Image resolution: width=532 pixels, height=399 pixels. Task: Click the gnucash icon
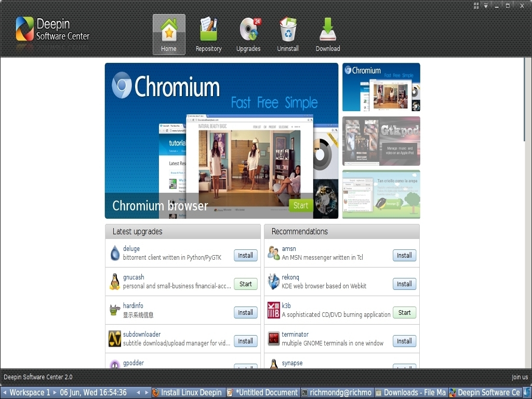tap(115, 282)
